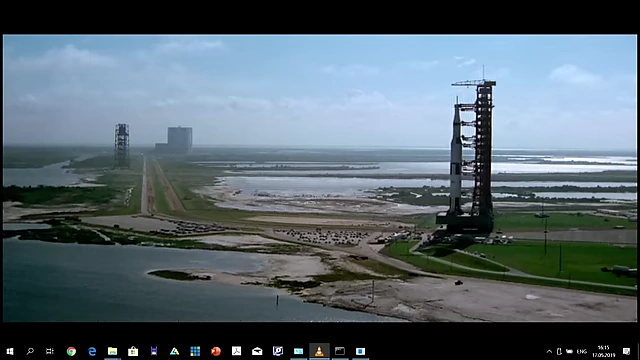
Task: Open the Windows Start menu
Action: tap(10, 351)
